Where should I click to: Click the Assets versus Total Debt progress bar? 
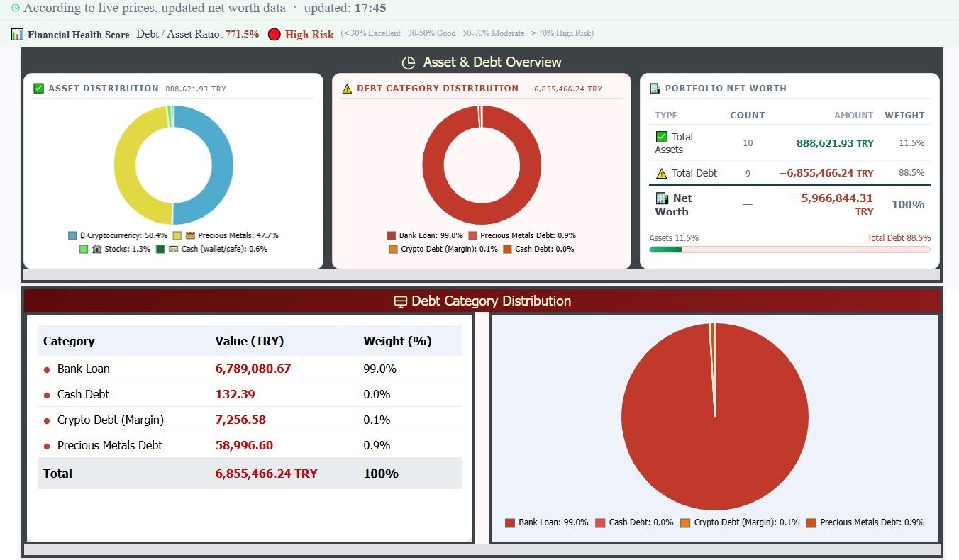tap(789, 250)
